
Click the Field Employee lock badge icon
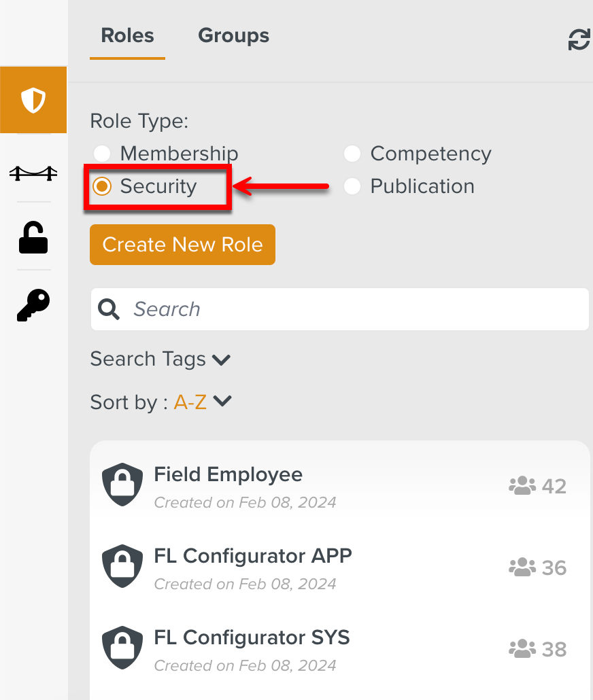tap(122, 484)
